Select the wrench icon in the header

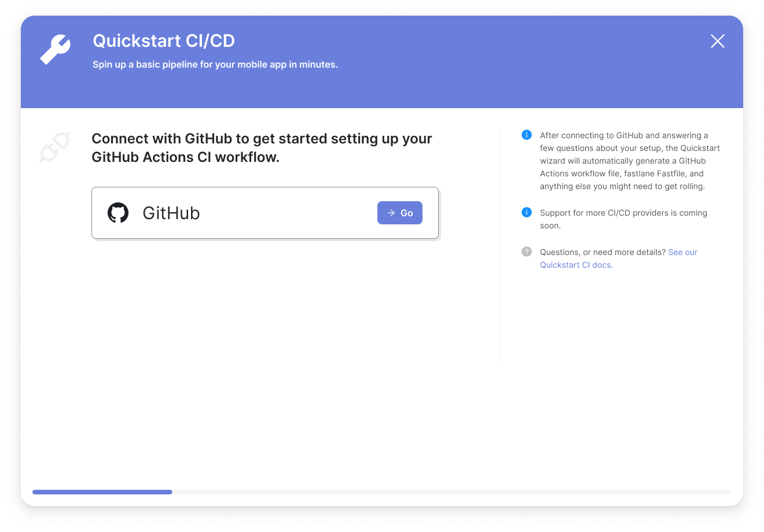[x=55, y=49]
